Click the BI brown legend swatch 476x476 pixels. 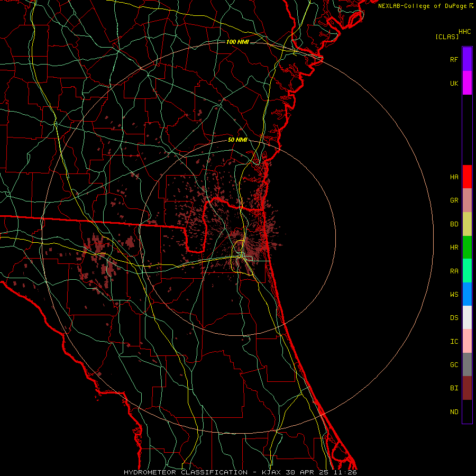[467, 388]
